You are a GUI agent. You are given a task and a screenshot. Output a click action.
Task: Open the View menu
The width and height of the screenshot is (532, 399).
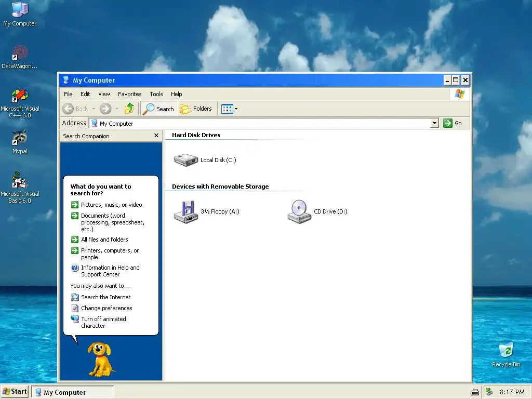point(104,94)
